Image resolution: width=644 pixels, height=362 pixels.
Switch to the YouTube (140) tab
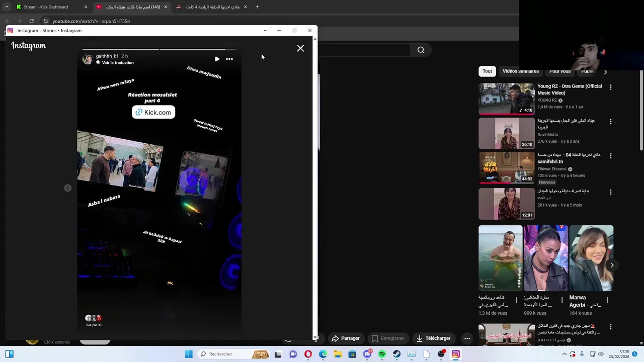point(132,7)
